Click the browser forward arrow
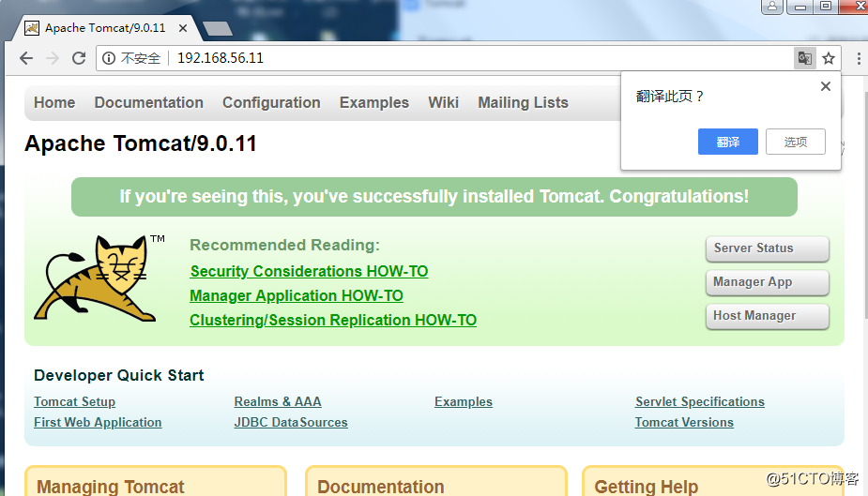Image resolution: width=868 pixels, height=496 pixels. [x=53, y=58]
